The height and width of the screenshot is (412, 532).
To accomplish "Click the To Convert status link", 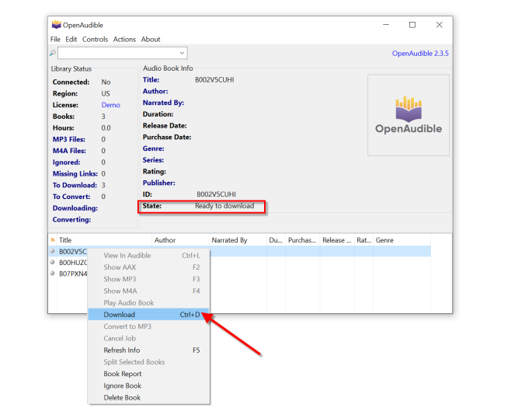I will [x=71, y=197].
